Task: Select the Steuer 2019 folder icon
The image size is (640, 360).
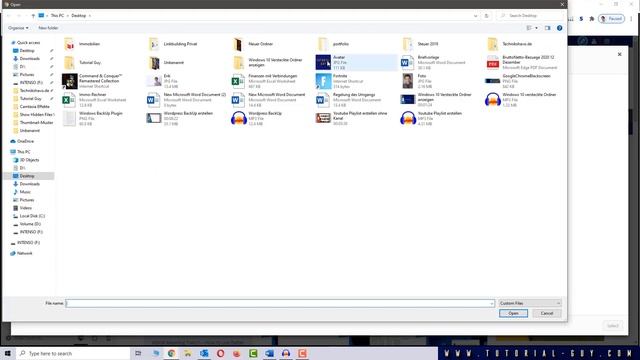Action: 407,44
